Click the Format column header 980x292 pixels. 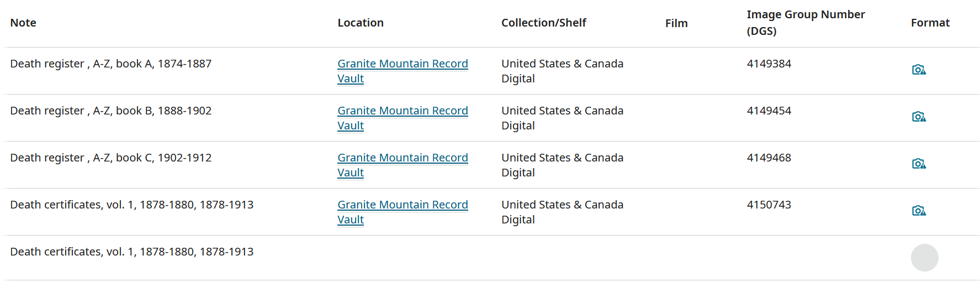pyautogui.click(x=930, y=23)
